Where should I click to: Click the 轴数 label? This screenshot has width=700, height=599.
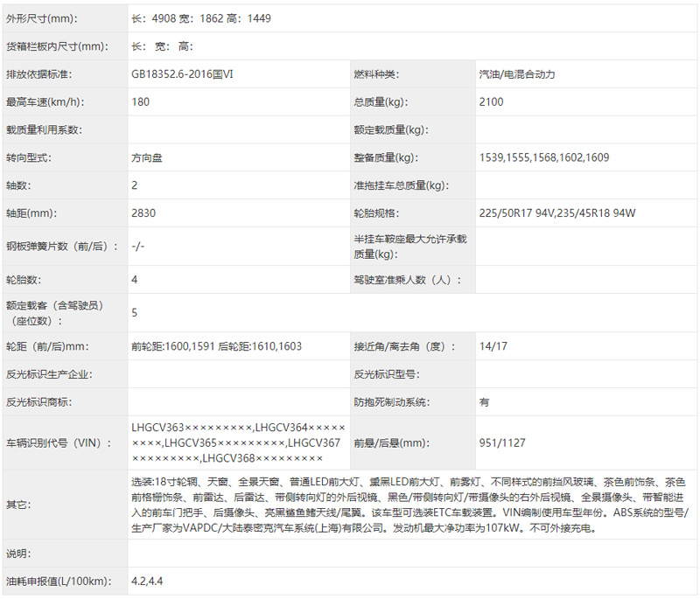[x=18, y=185]
